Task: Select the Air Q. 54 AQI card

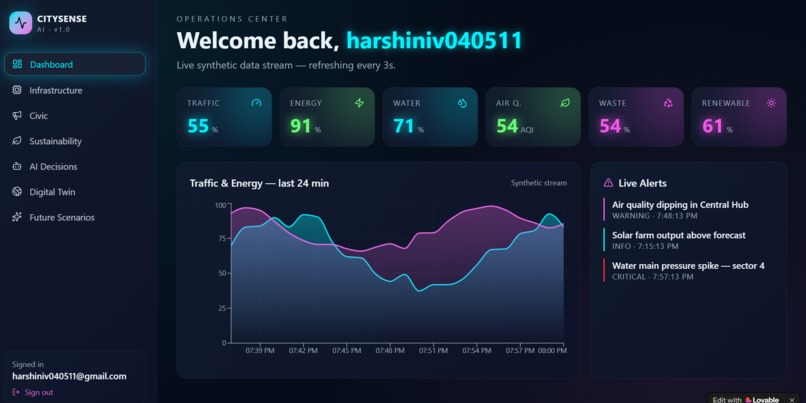Action: pos(533,117)
